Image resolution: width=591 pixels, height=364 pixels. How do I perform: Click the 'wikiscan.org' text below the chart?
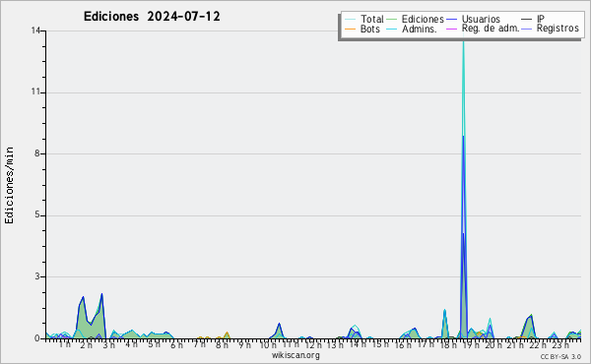click(295, 355)
